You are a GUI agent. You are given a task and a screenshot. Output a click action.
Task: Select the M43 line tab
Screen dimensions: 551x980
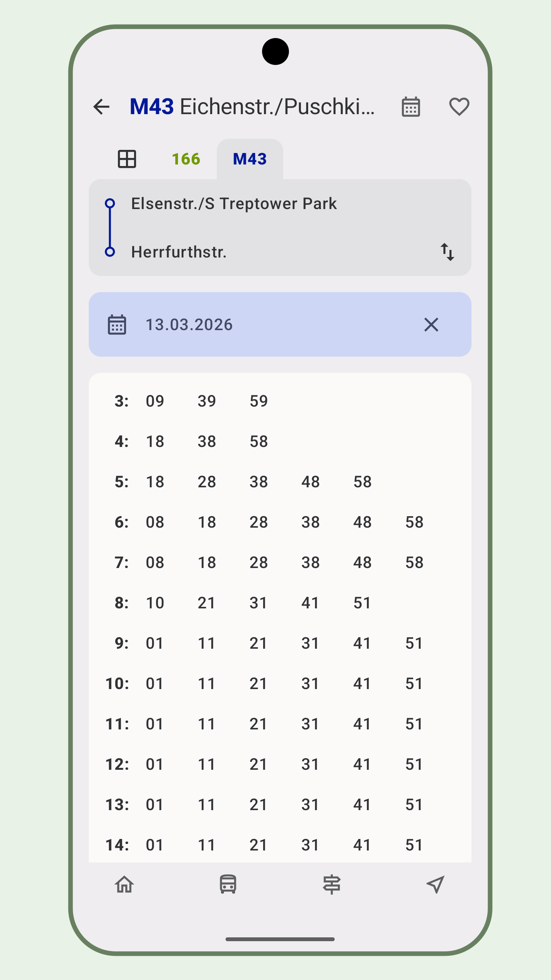pos(250,159)
